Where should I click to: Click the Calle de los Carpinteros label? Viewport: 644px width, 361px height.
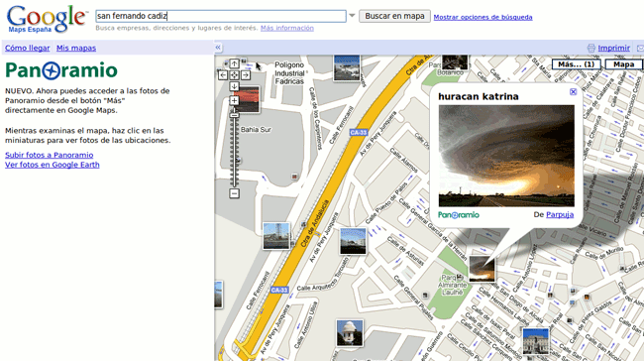317,118
